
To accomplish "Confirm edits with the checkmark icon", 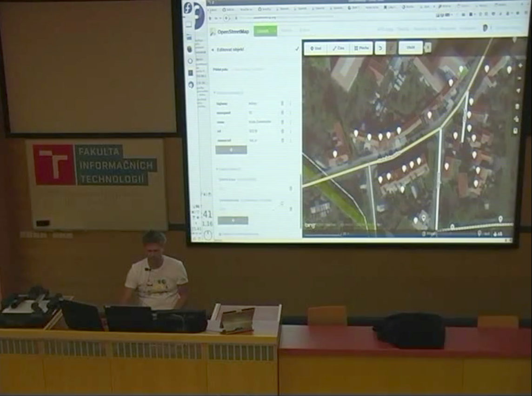I will 297,49.
